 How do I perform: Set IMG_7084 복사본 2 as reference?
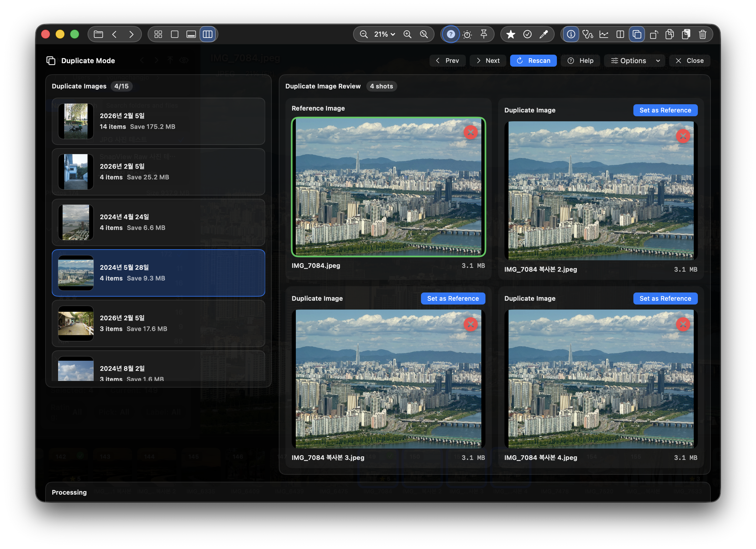tap(665, 110)
